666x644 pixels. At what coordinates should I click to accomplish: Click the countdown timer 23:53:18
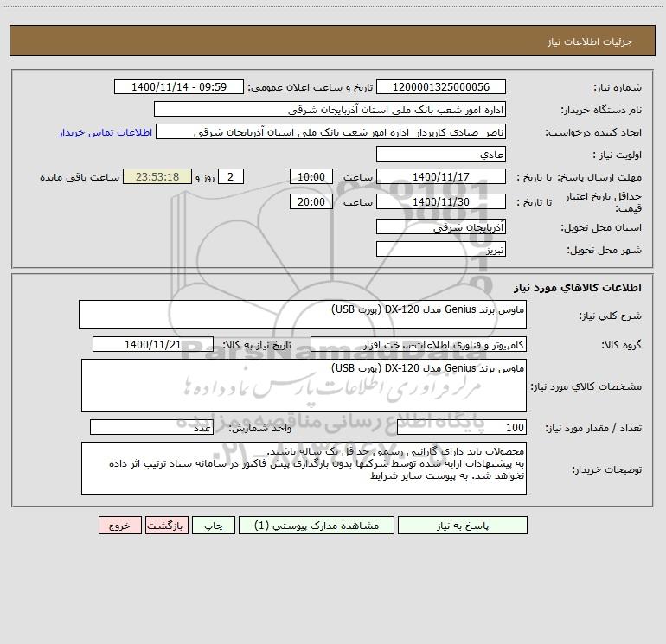point(157,176)
